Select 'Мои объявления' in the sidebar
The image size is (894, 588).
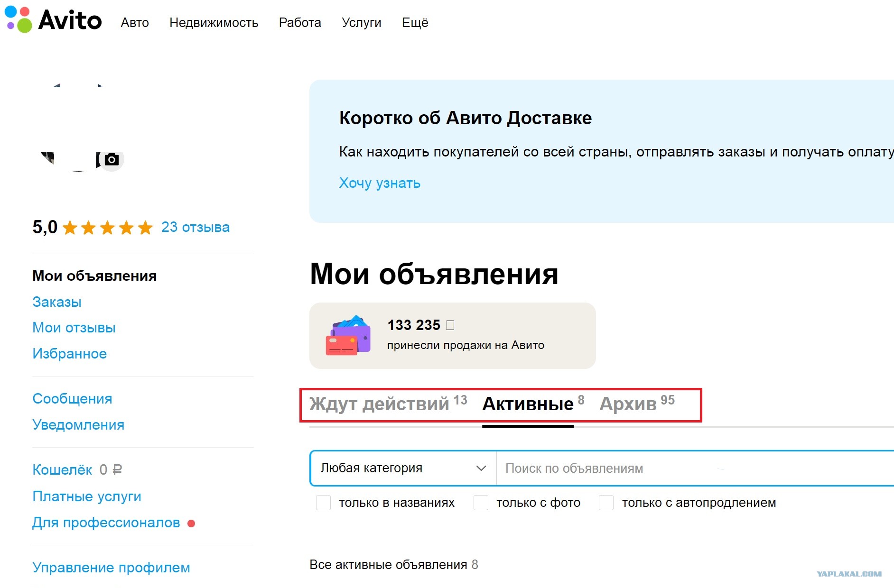coord(94,276)
